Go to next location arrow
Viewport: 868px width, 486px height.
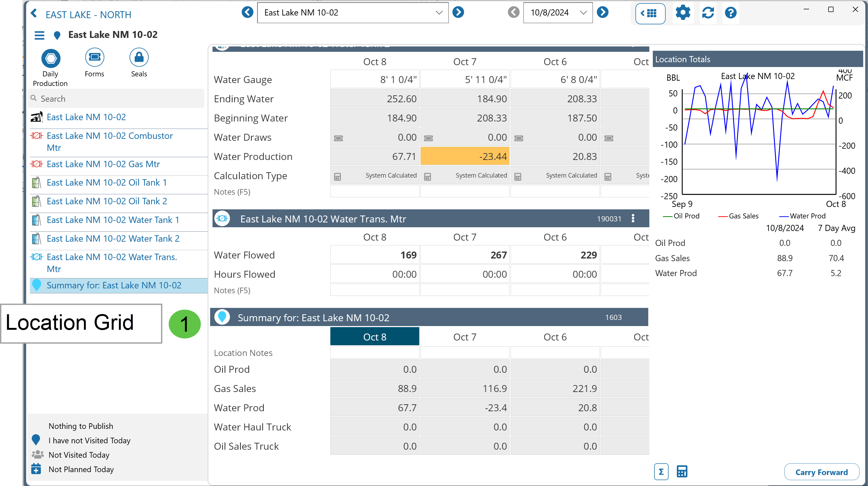[458, 13]
